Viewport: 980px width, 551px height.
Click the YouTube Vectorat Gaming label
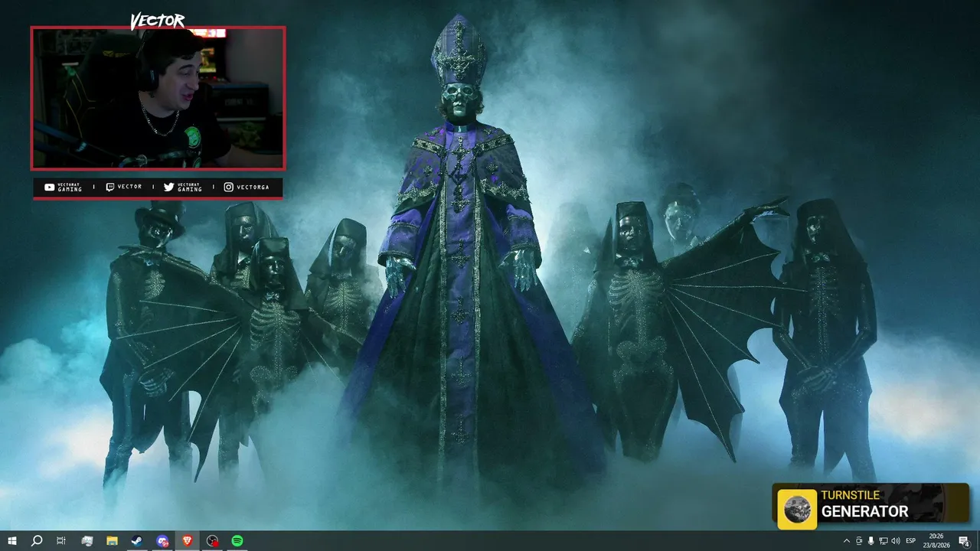tap(64, 187)
